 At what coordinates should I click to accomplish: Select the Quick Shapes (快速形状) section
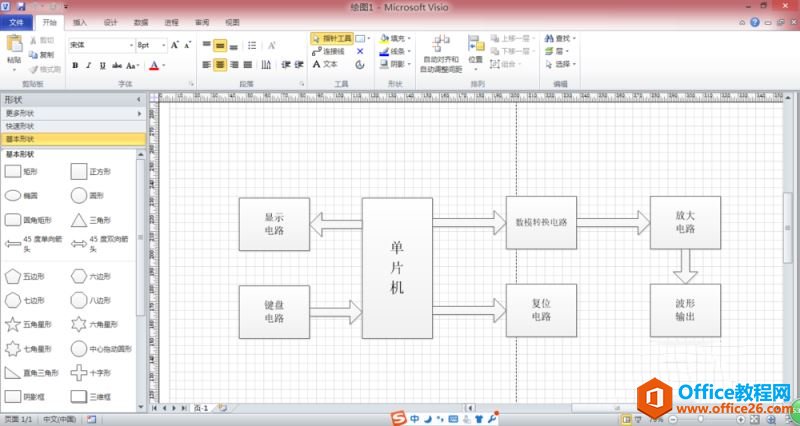pyautogui.click(x=70, y=126)
